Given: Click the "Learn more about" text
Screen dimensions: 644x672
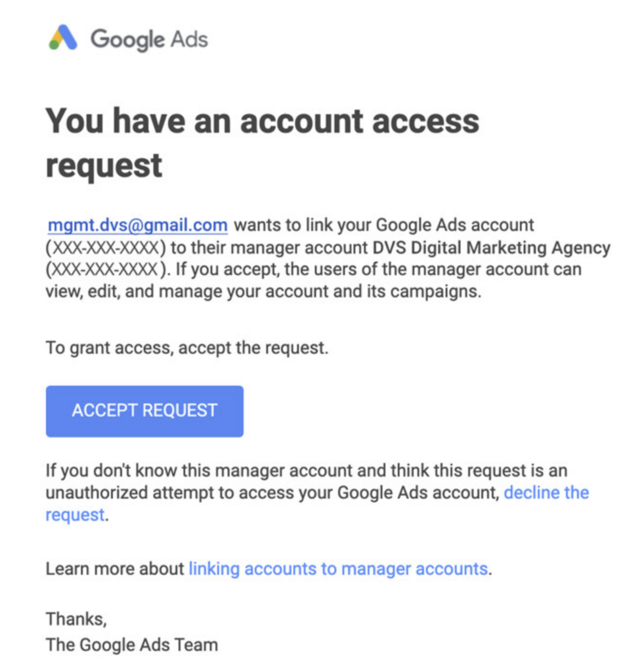Looking at the screenshot, I should pos(115,569).
